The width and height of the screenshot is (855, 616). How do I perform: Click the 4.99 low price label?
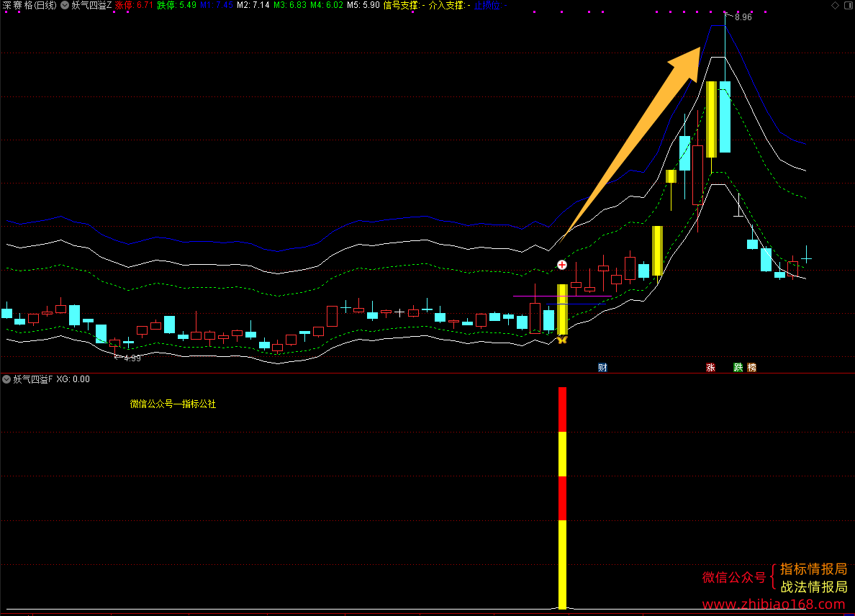coord(132,358)
